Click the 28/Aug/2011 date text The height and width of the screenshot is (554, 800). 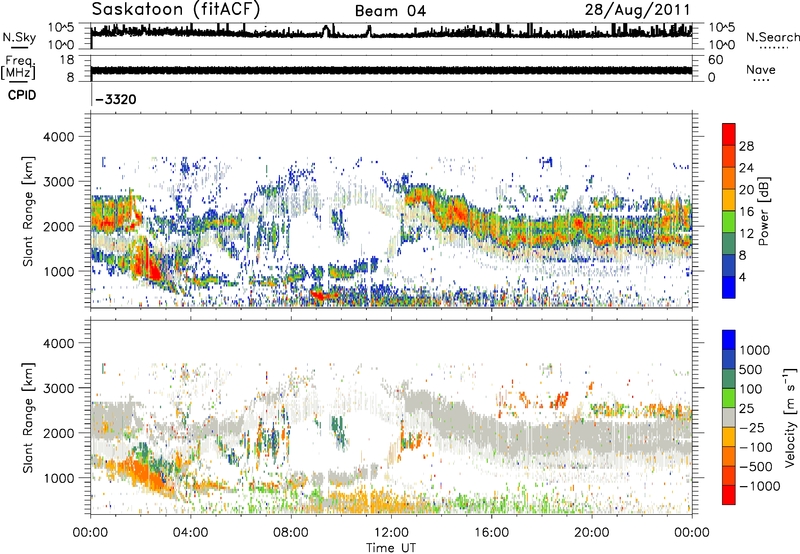(x=637, y=9)
